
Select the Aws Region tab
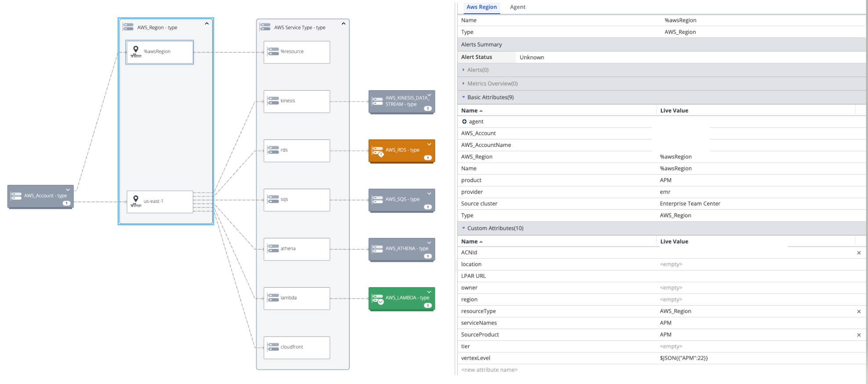(482, 7)
